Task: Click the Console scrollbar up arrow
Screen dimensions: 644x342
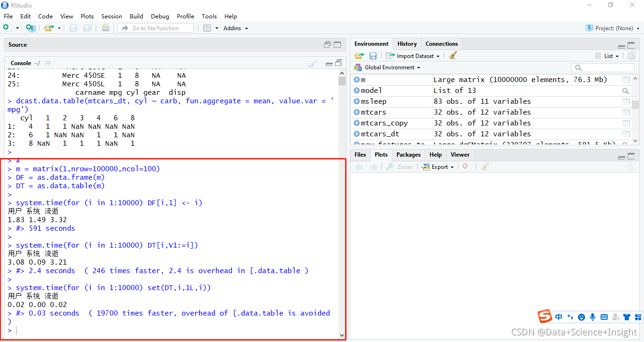Action: (x=342, y=72)
